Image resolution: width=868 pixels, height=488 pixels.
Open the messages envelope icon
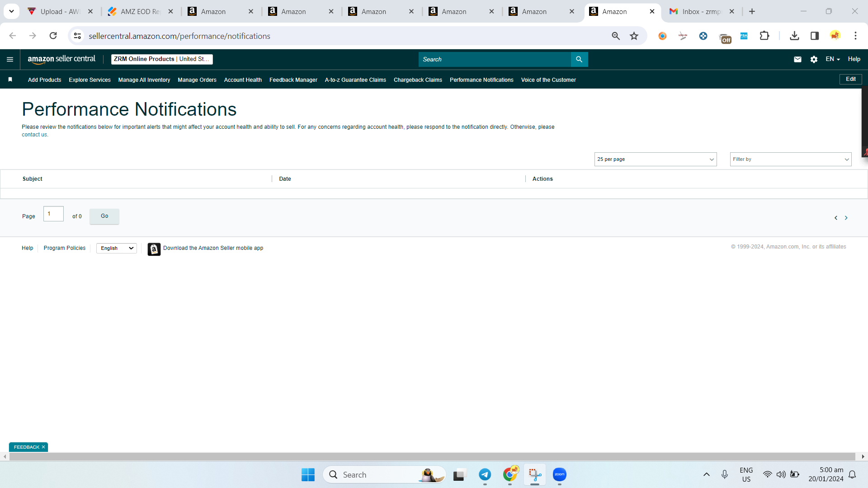(797, 59)
